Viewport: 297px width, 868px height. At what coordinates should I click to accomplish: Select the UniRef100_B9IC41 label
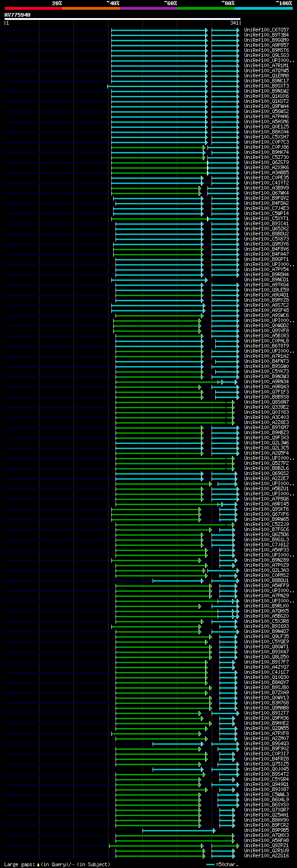pos(266,223)
